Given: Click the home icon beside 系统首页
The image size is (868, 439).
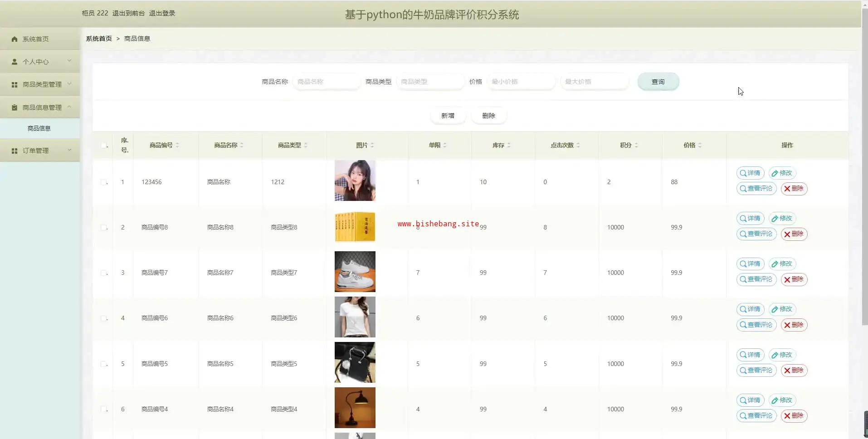Looking at the screenshot, I should click(15, 39).
